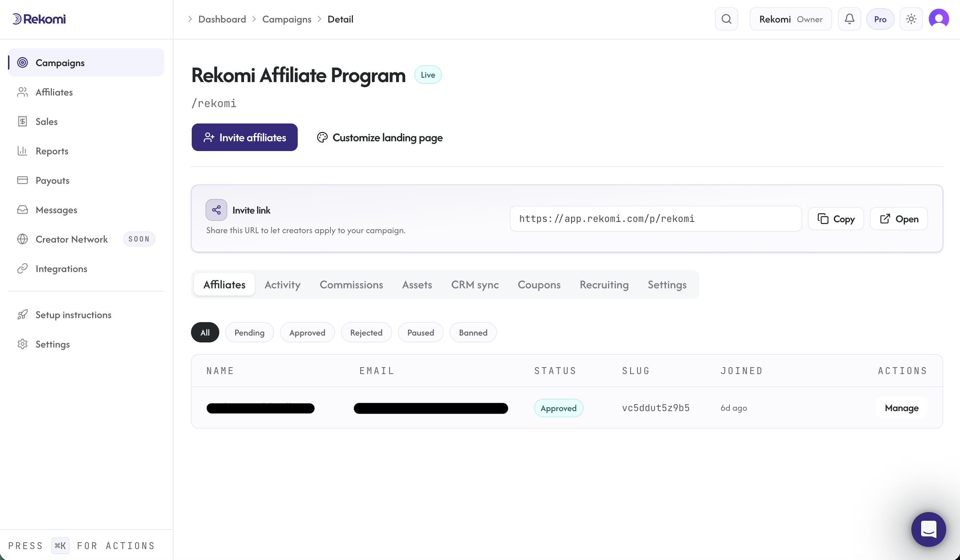
Task: Click Invite affiliates button
Action: [x=245, y=138]
